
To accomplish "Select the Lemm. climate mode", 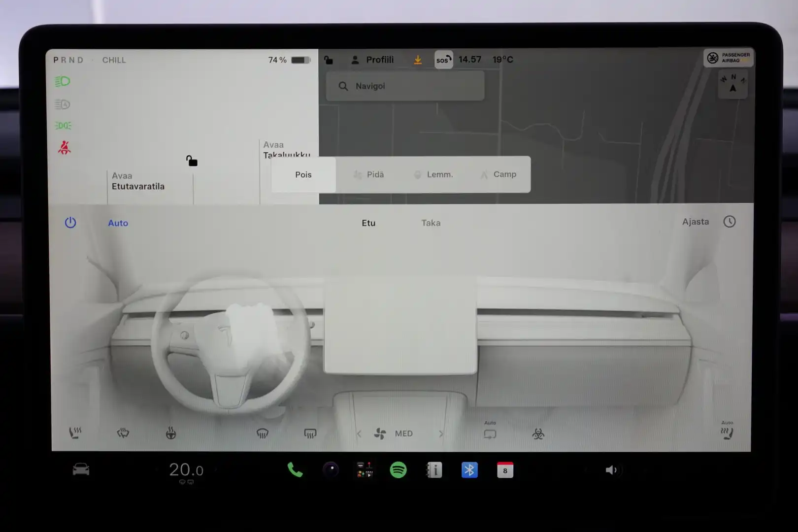I will pyautogui.click(x=433, y=175).
